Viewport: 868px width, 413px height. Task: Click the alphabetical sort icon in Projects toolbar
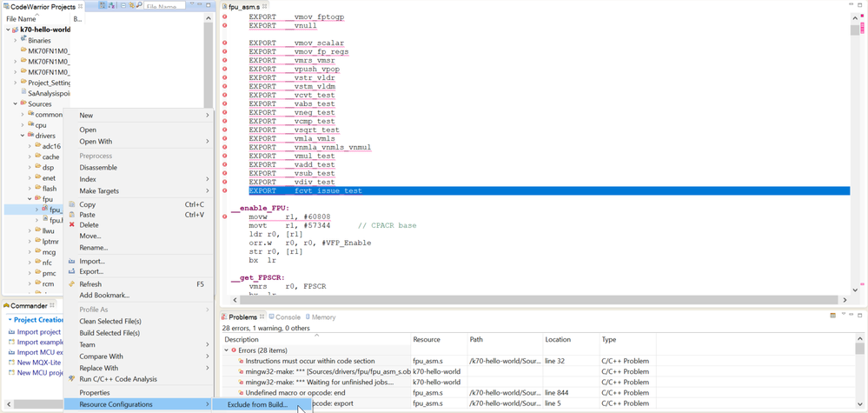pos(112,5)
